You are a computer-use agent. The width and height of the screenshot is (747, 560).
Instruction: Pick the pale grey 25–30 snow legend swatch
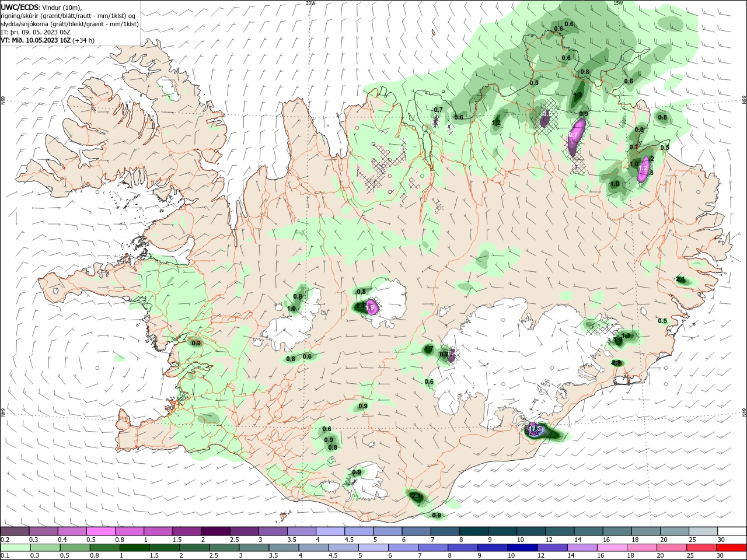(703, 531)
